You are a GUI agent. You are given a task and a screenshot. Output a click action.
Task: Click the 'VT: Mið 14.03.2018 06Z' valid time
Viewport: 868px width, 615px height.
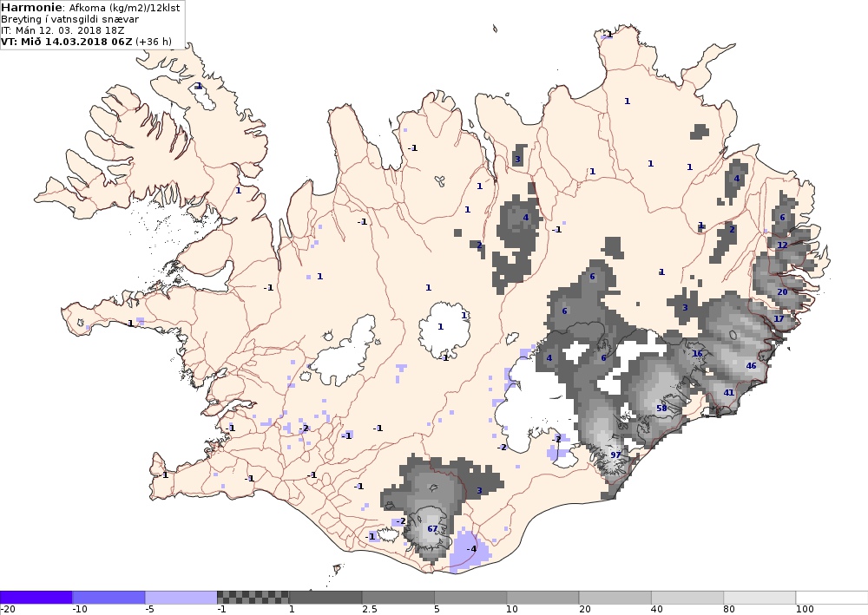pyautogui.click(x=67, y=42)
